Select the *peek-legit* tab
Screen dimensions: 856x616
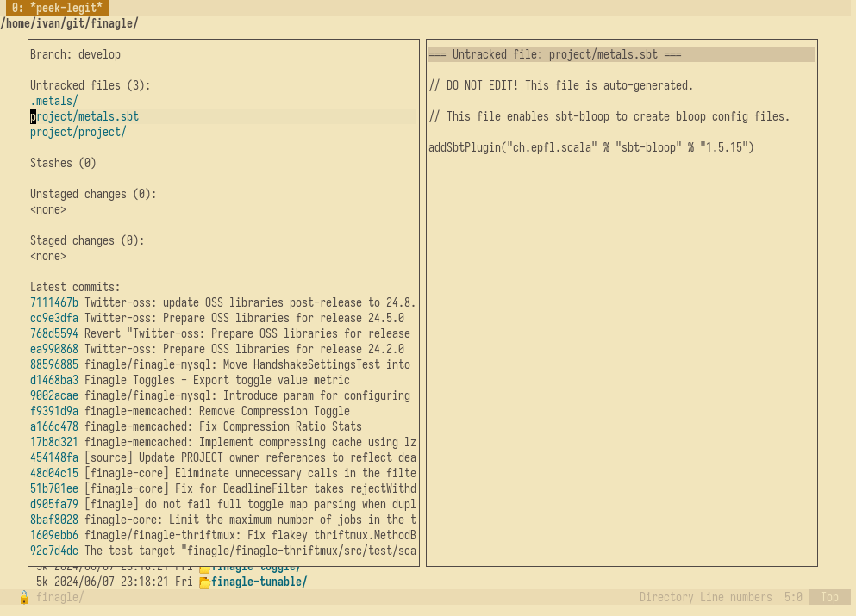[57, 8]
